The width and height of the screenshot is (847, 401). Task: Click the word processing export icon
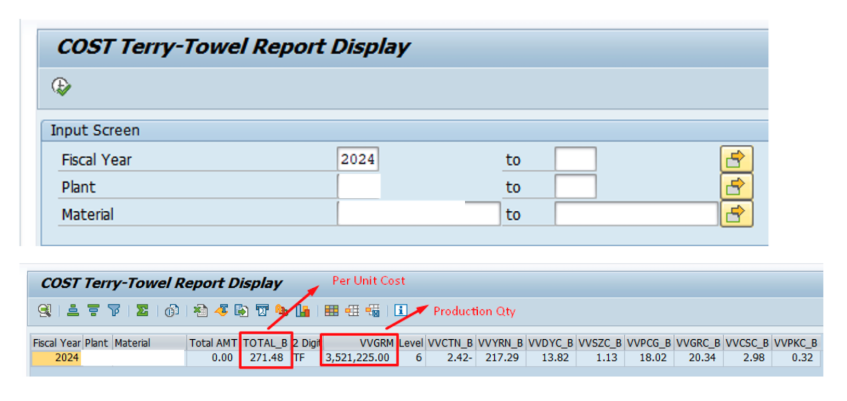pos(221,310)
